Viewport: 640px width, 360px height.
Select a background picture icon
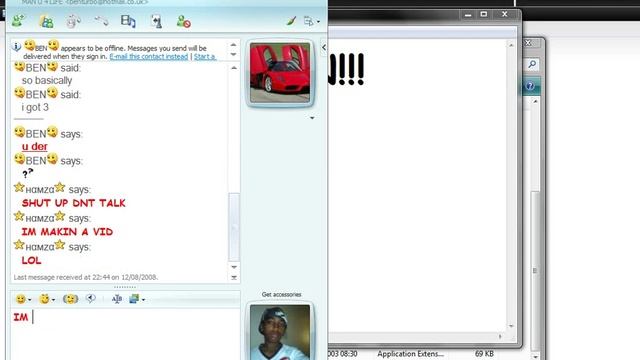(134, 299)
